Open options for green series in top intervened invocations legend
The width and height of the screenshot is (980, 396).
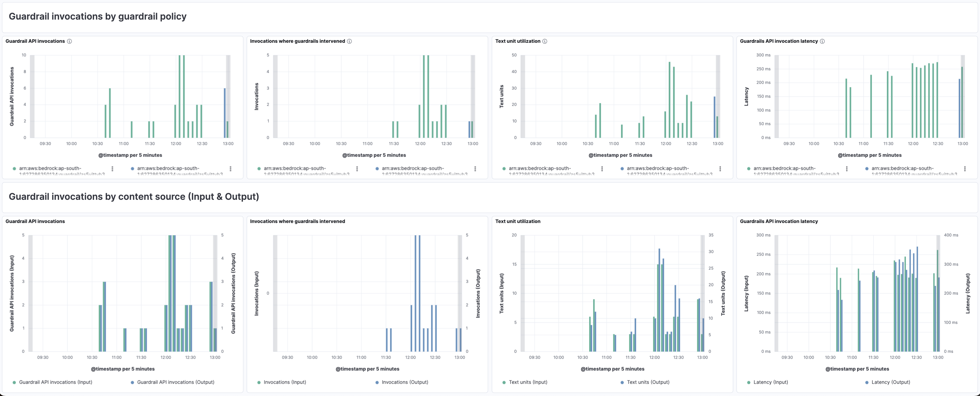[x=357, y=168]
